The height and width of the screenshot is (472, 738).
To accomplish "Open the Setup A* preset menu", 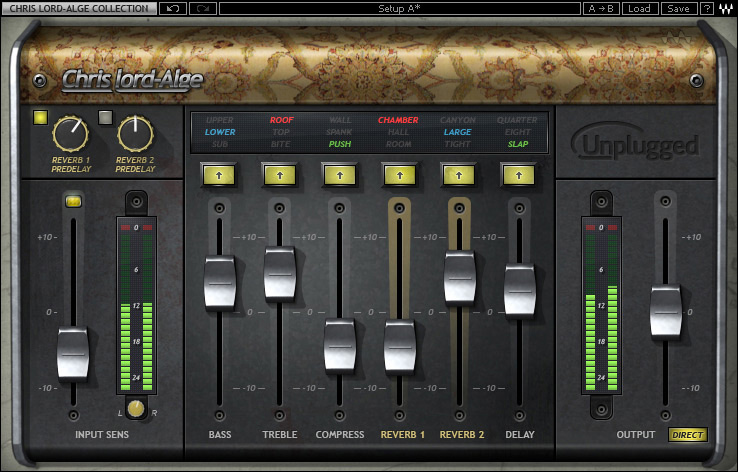I will click(400, 8).
